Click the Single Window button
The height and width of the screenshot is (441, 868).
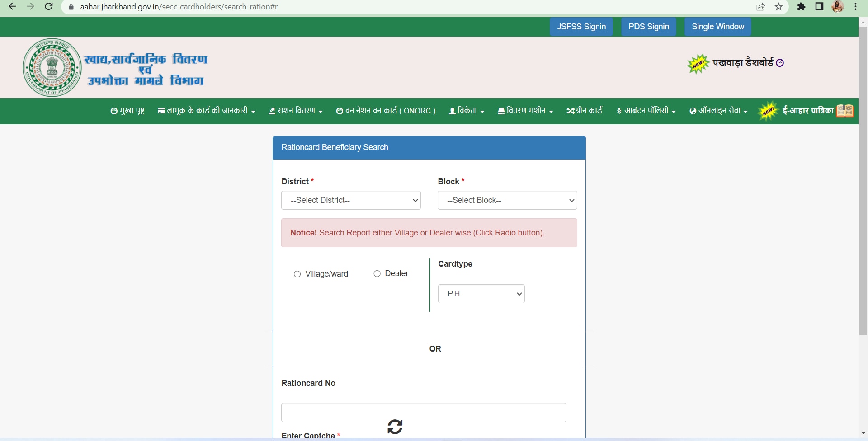[717, 27]
